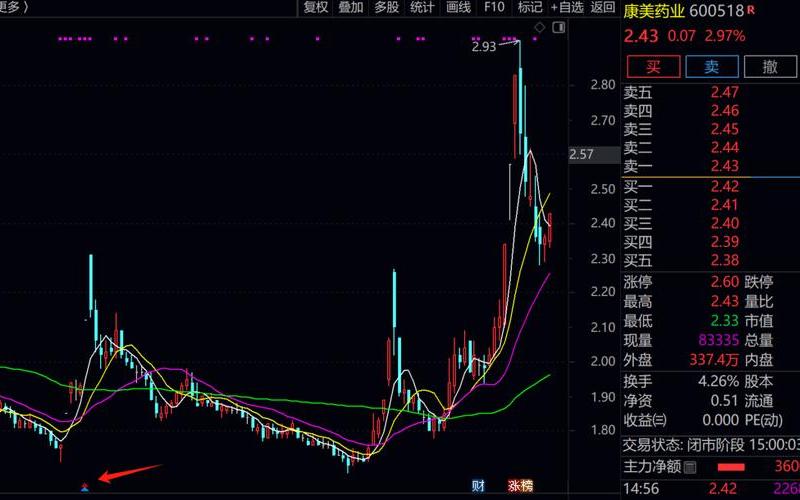Click the 外盘 value 337.4万

point(714,360)
